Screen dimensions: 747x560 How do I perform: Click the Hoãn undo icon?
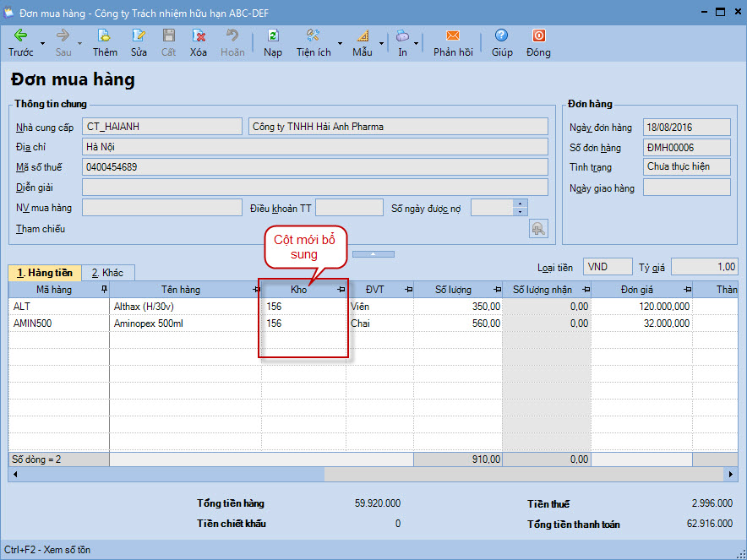point(232,35)
